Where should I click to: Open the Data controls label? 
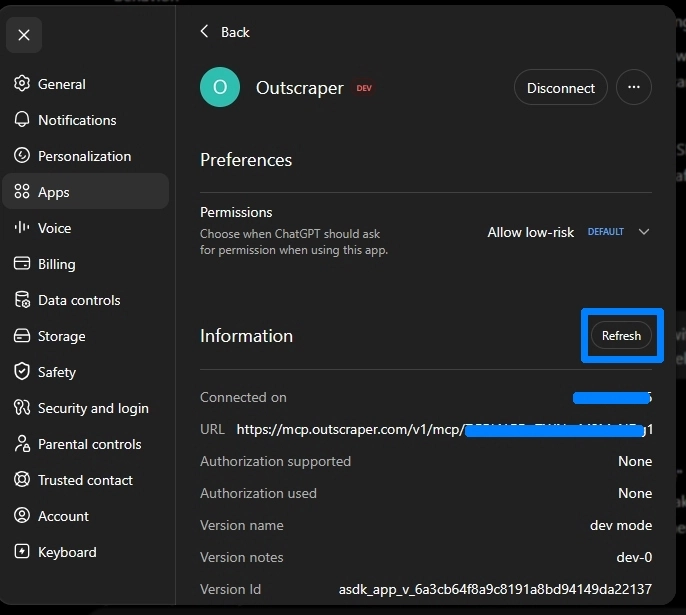click(79, 300)
